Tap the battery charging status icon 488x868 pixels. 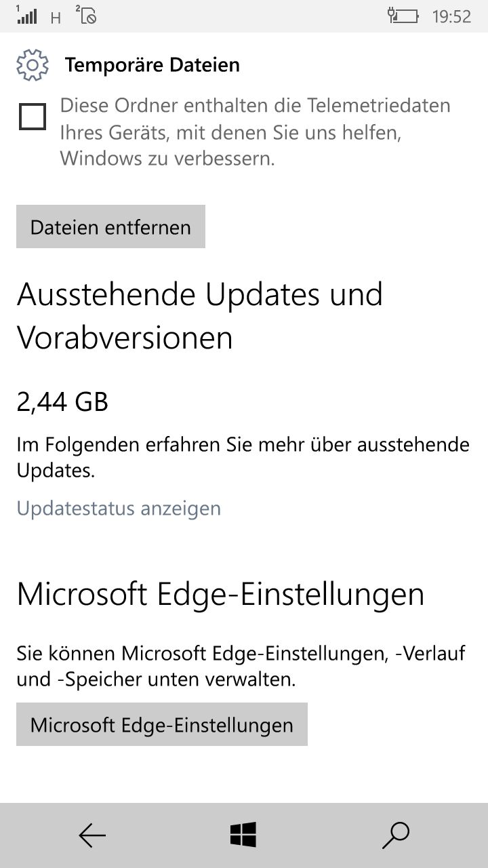point(403,16)
